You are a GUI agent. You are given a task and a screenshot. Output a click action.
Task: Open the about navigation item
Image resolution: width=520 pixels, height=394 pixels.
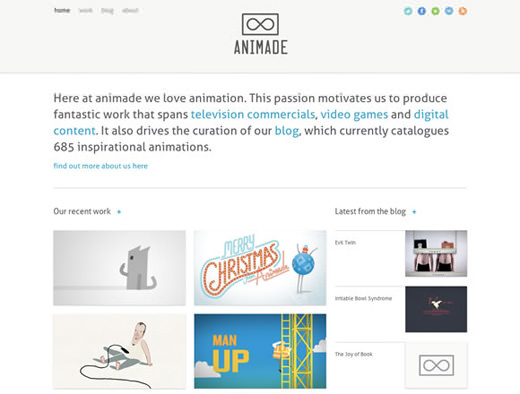point(130,10)
